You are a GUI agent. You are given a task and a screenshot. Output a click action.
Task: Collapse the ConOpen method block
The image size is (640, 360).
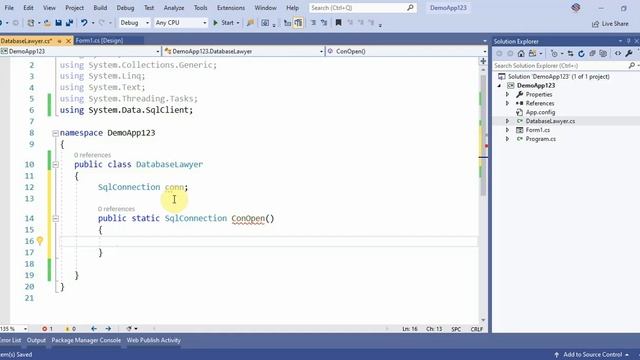pyautogui.click(x=55, y=218)
